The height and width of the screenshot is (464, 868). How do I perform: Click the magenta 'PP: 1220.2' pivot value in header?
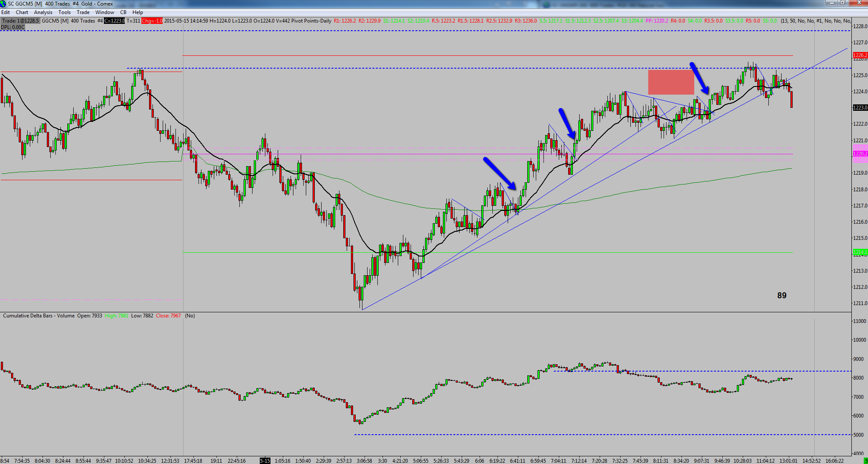[657, 21]
